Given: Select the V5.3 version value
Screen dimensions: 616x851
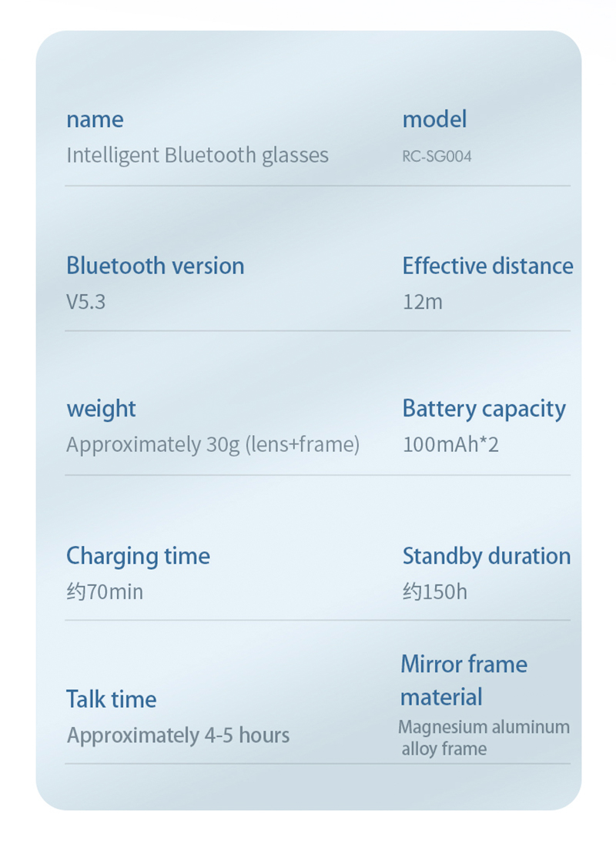Looking at the screenshot, I should tap(85, 301).
